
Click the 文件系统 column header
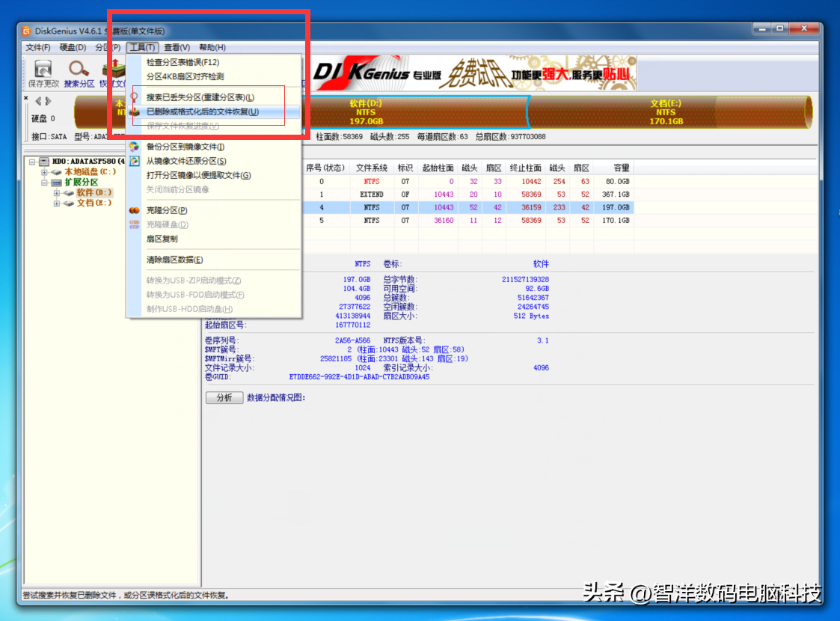pyautogui.click(x=372, y=168)
